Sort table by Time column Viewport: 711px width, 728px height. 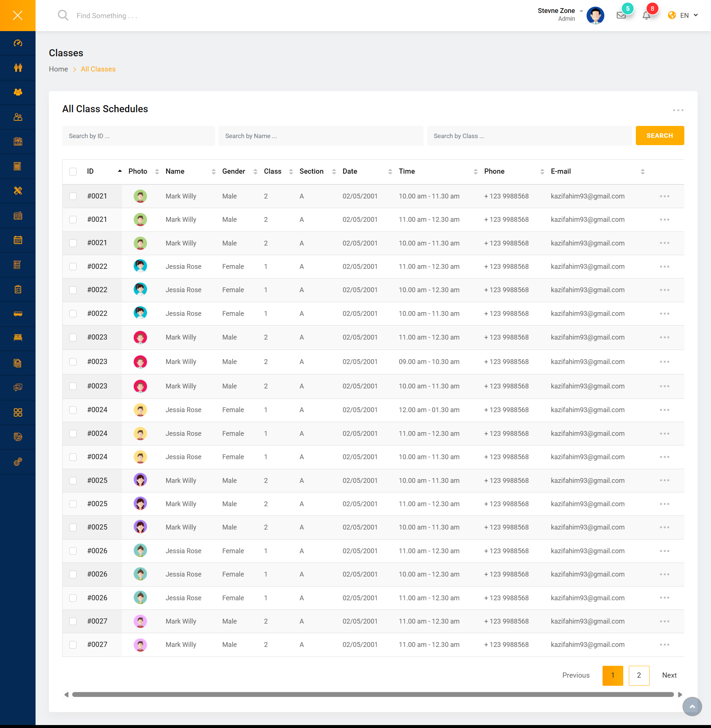pyautogui.click(x=475, y=171)
